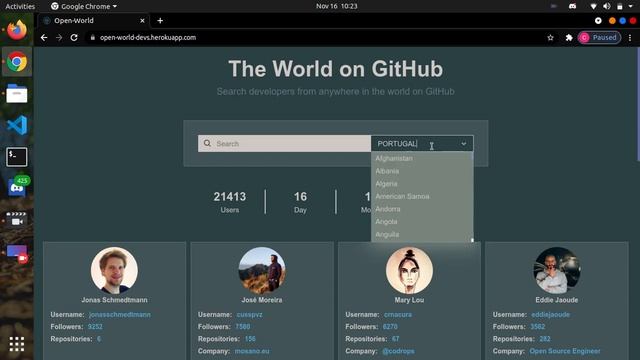
Task: Close the Open-World tab
Action: coord(142,20)
